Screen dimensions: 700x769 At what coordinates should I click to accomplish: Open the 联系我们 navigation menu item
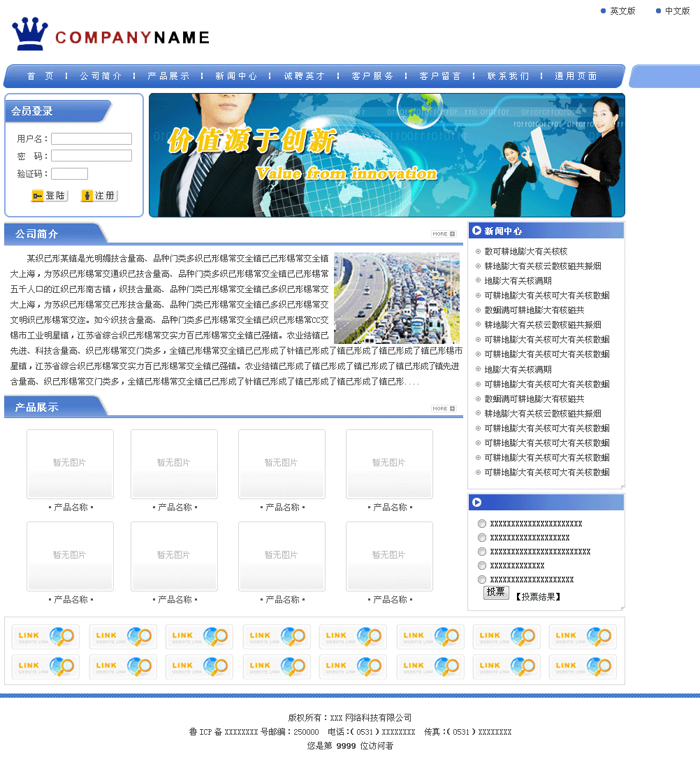(508, 76)
